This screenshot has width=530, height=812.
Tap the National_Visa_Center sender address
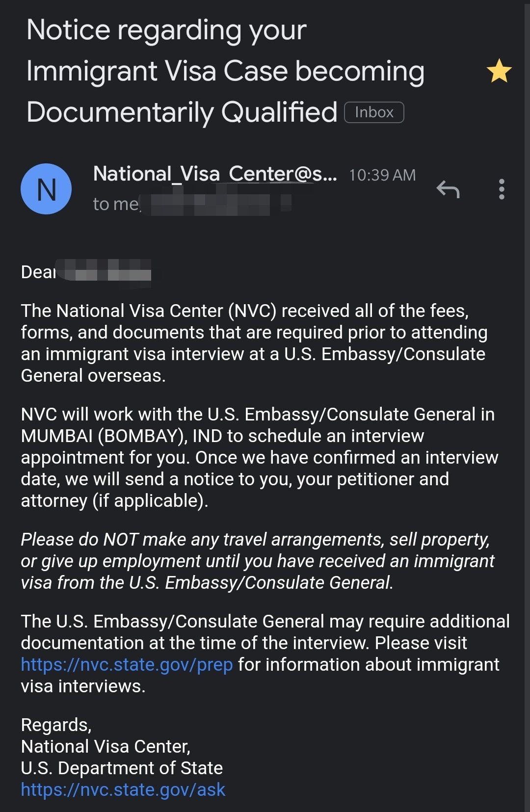215,174
